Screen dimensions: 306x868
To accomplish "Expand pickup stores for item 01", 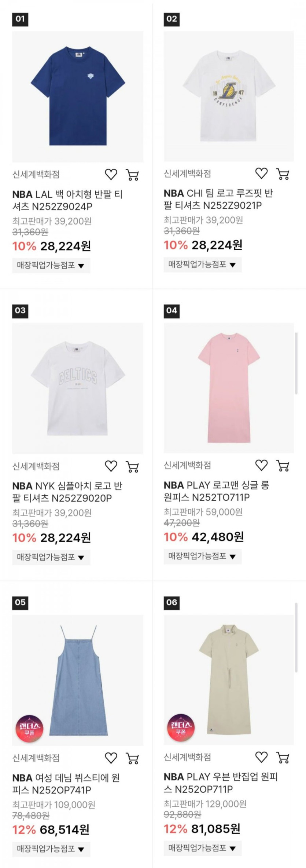I will pos(51,265).
